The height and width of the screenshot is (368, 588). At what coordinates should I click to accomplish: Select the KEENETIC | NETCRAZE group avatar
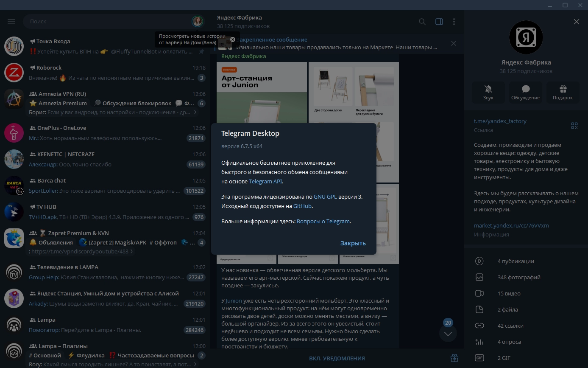coord(14,159)
